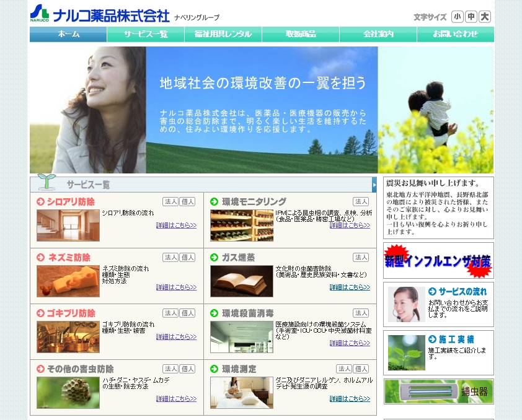This screenshot has width=522, height=420.
Task: Click the wasp nest thumbnail under その他の害虫防除
Action: coord(68,392)
